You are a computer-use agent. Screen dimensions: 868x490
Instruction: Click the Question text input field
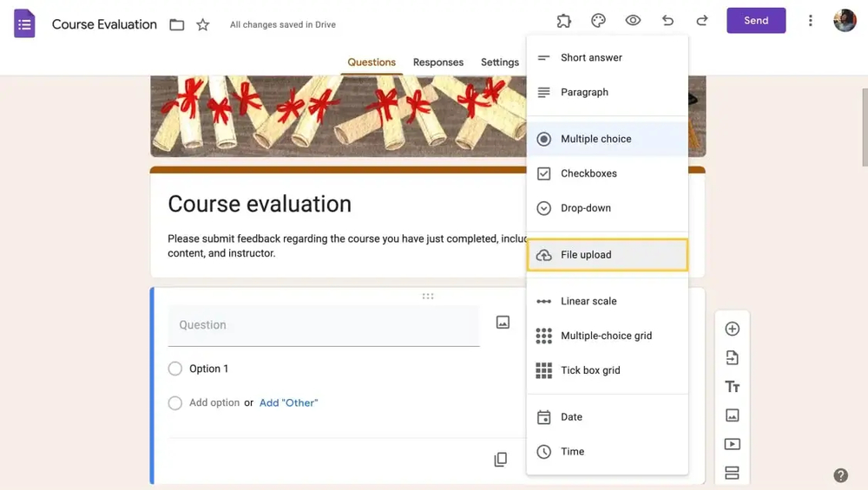click(323, 325)
